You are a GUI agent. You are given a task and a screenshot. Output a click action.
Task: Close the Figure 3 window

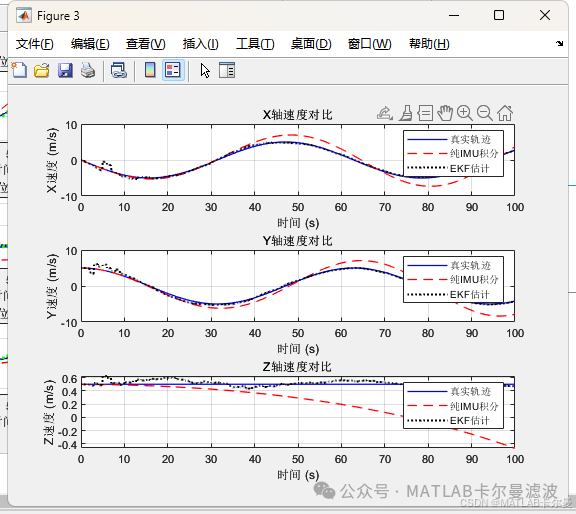pos(545,15)
